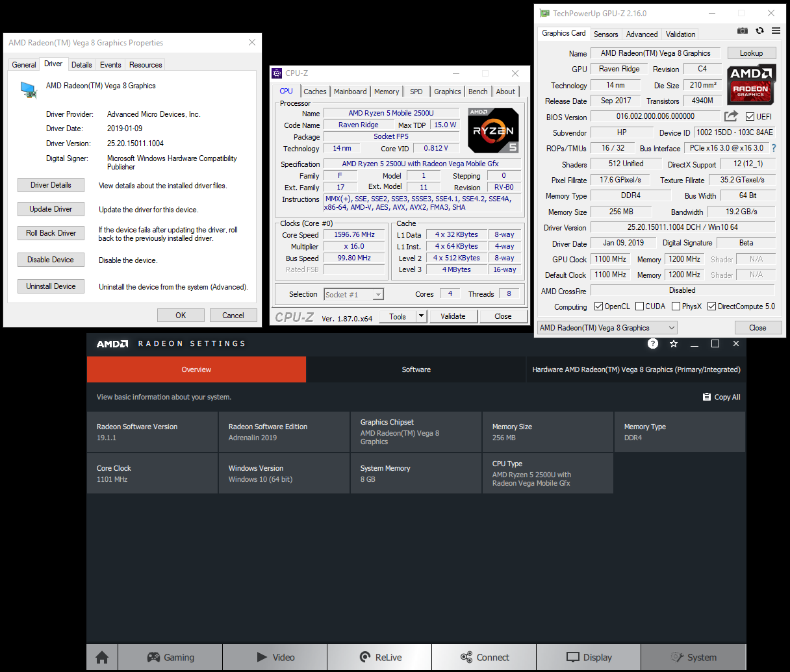
Task: Click the Ryzen 5 logo in CPU-Z
Action: click(493, 131)
